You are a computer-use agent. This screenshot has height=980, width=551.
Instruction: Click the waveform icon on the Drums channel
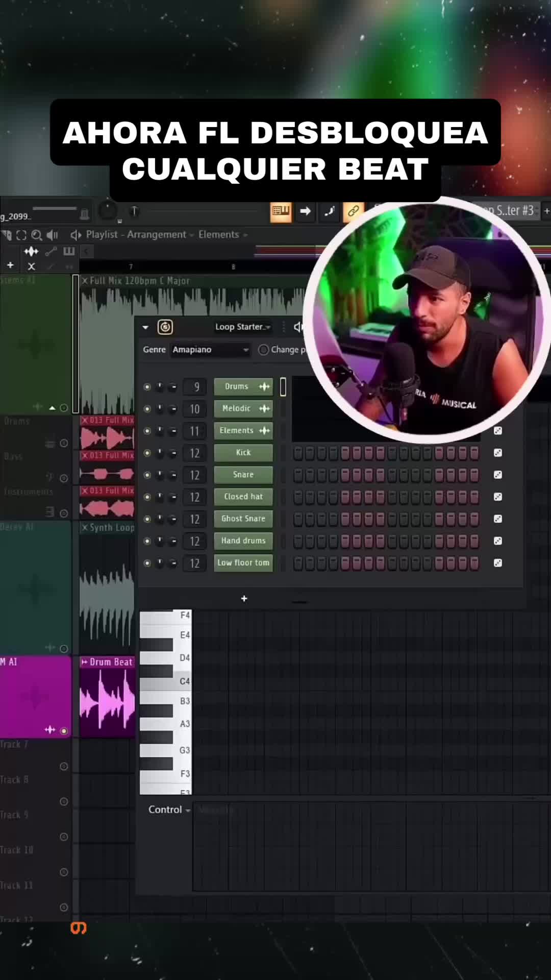pyautogui.click(x=264, y=386)
